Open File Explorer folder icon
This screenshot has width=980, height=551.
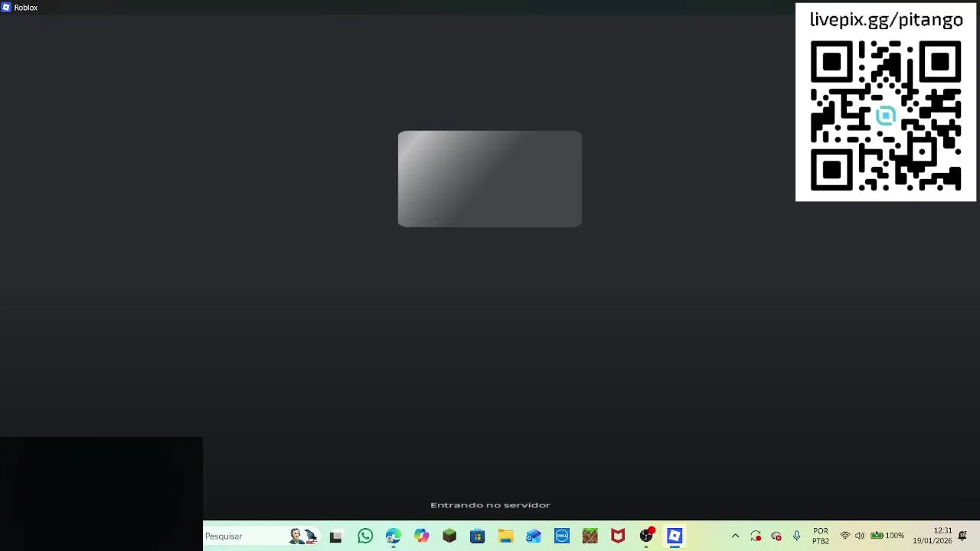point(505,536)
